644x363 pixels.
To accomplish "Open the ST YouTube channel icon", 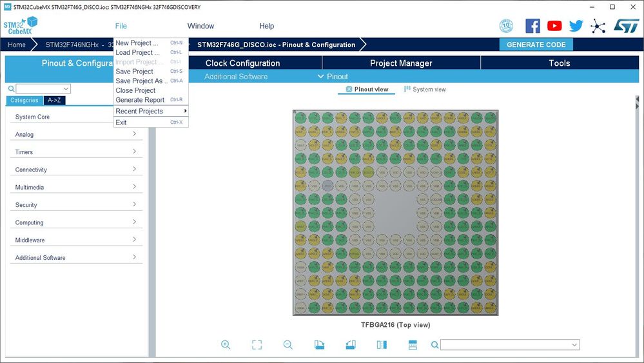I will [x=554, y=26].
